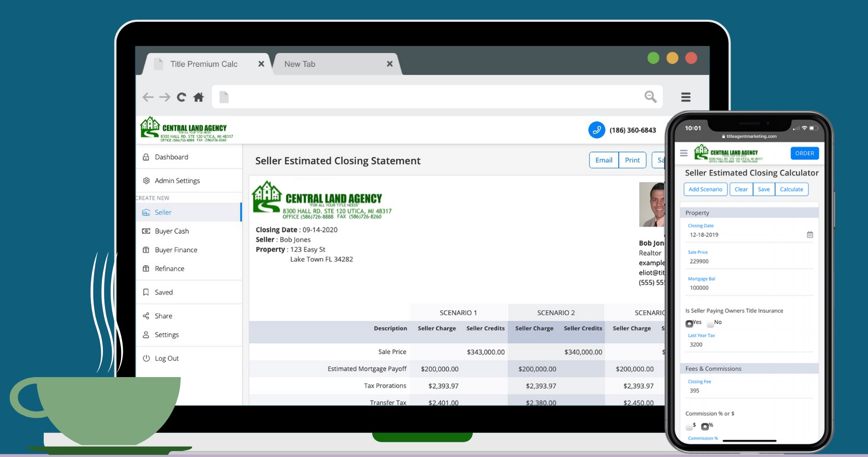Viewport: 868px width, 457px height.
Task: Click Central Land Agency logo on phone
Action: [728, 153]
